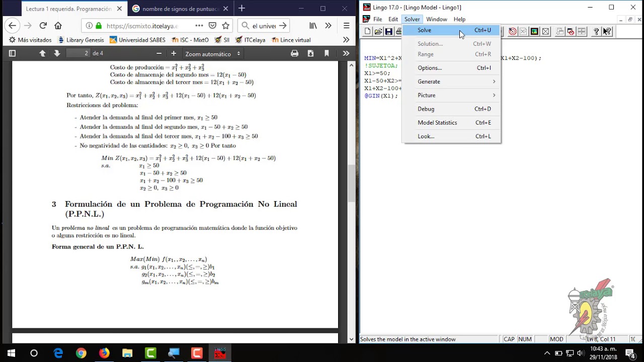
Task: Open the Window menu in Lingo
Action: (437, 19)
